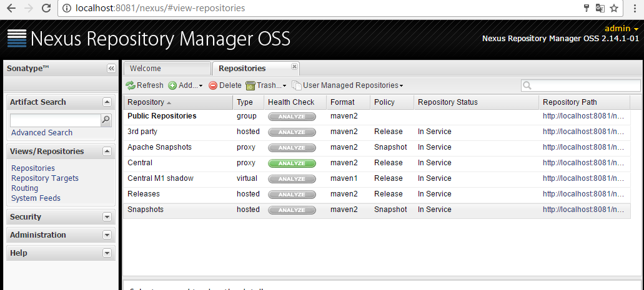Screen dimensions: 644x290
Task: Sort by Repository Status column header
Action: (476, 102)
